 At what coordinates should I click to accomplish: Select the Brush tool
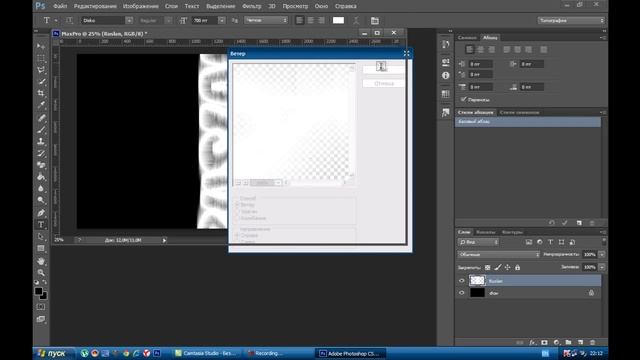(41, 130)
